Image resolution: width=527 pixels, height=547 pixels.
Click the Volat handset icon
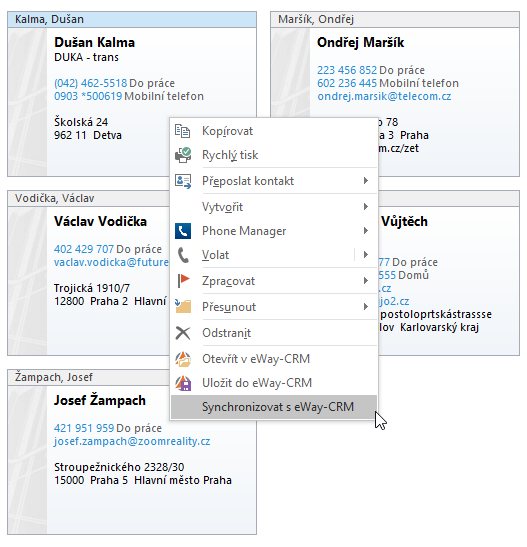click(x=183, y=255)
